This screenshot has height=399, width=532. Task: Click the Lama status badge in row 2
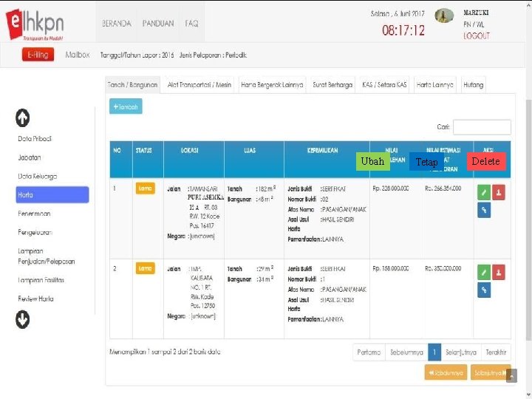tap(146, 268)
